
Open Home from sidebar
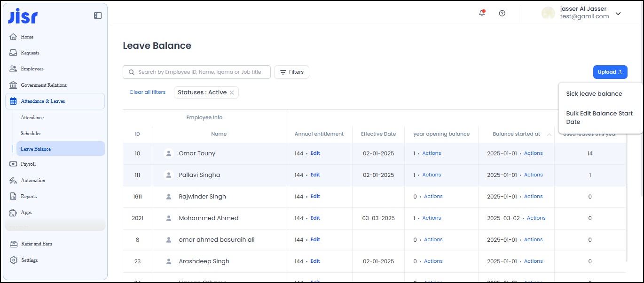click(x=27, y=37)
